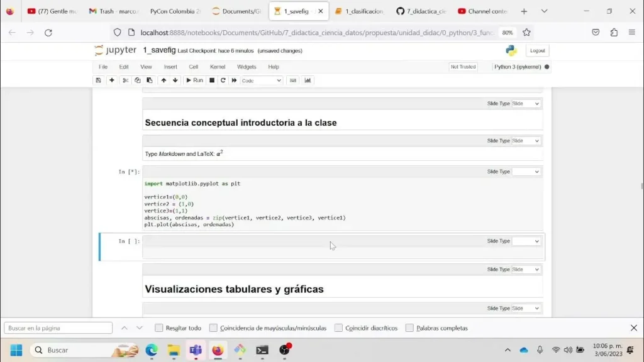Interrupt the kernel with the stop icon
The width and height of the screenshot is (644, 362).
tap(212, 80)
